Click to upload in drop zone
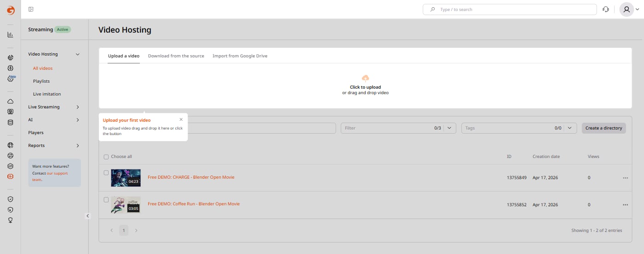Screen dimensions: 644x254 click(365, 87)
